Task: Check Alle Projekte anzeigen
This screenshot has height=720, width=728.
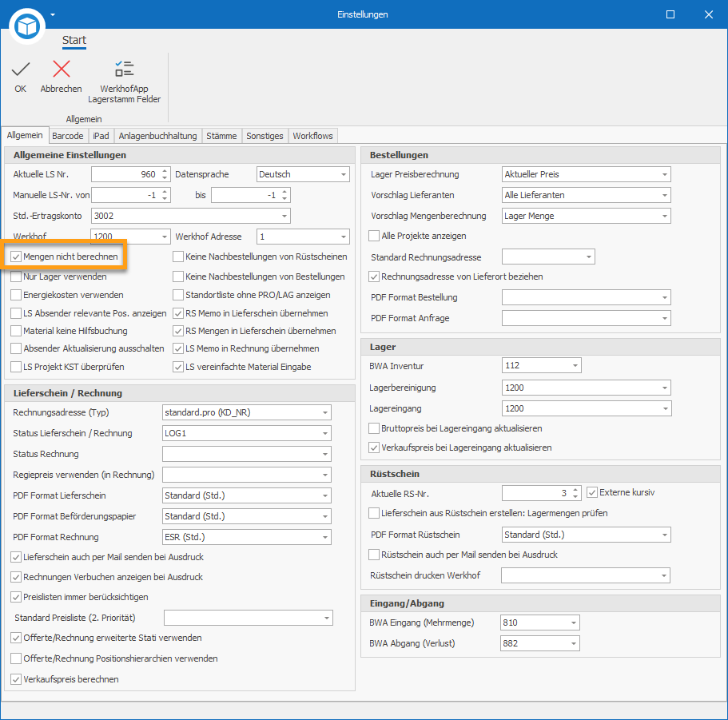Action: 374,236
